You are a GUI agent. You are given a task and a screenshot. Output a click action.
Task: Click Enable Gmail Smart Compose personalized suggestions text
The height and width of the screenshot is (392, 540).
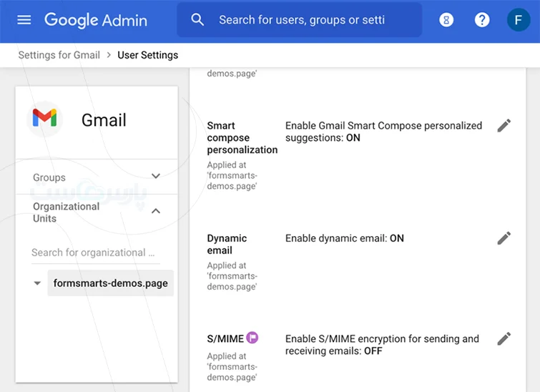click(x=383, y=132)
